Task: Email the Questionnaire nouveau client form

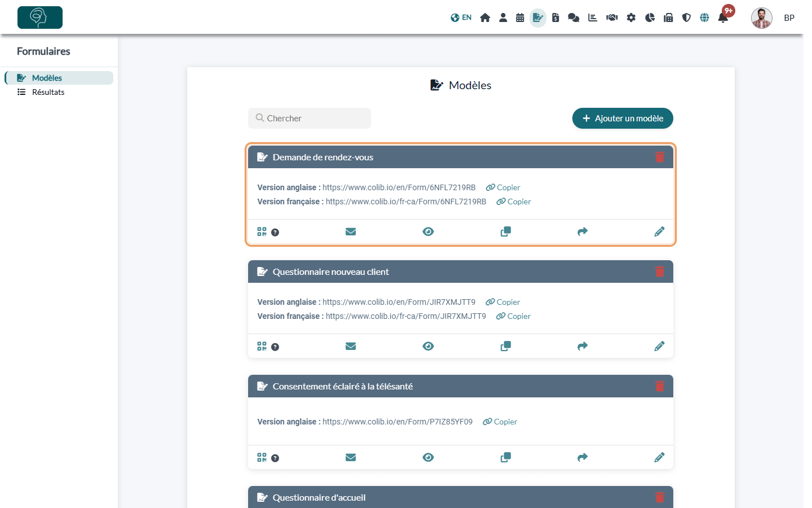Action: tap(351, 346)
